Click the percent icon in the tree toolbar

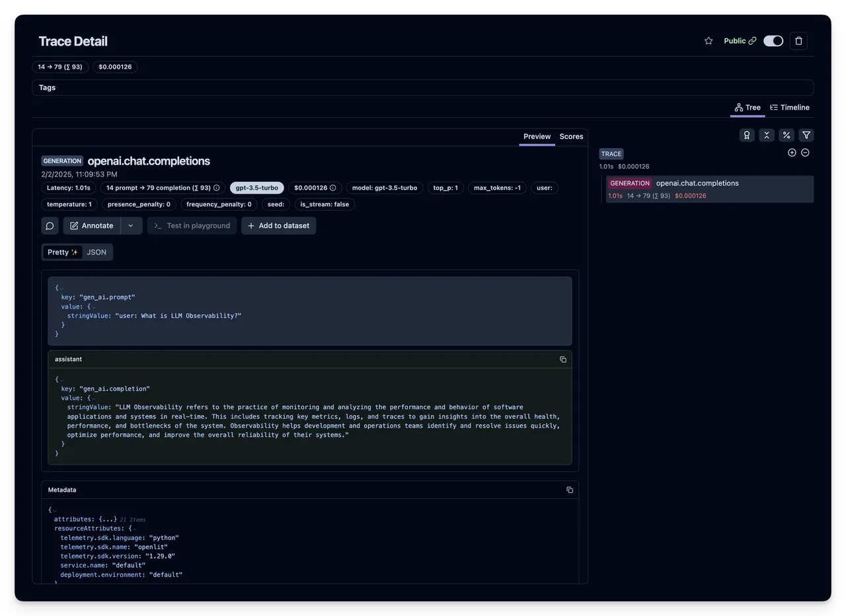(787, 135)
